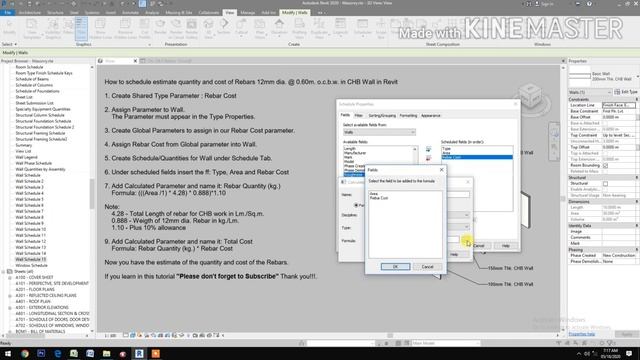The height and width of the screenshot is (360, 640).
Task: Select 'Area' in the Fields dialog list
Action: (x=374, y=193)
